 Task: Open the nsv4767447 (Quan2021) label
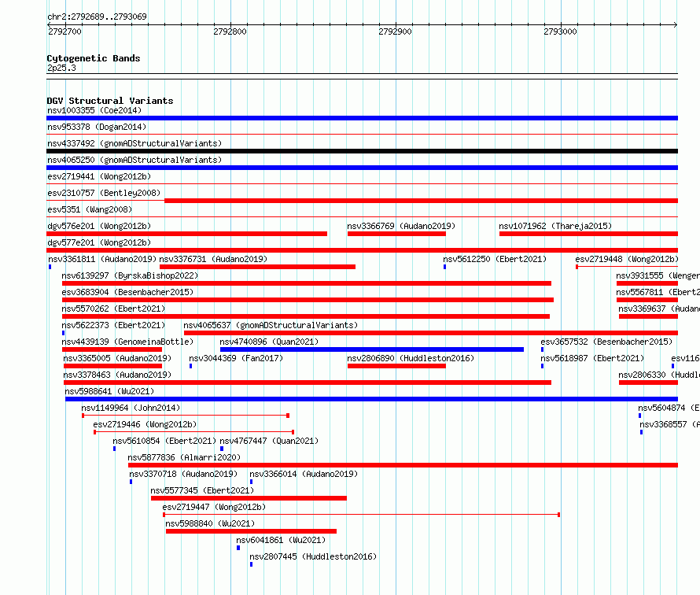pyautogui.click(x=269, y=441)
